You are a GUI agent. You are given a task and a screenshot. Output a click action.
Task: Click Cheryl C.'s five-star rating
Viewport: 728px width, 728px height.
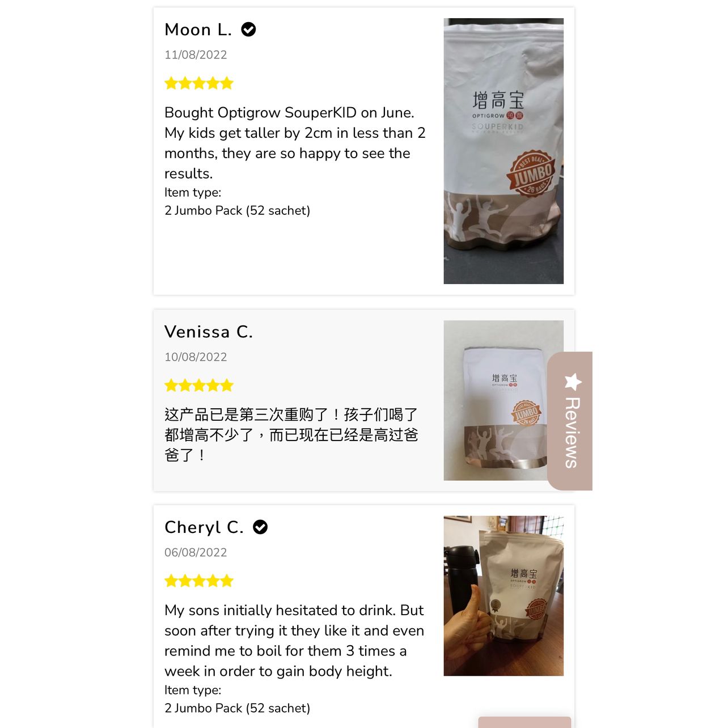(x=199, y=581)
